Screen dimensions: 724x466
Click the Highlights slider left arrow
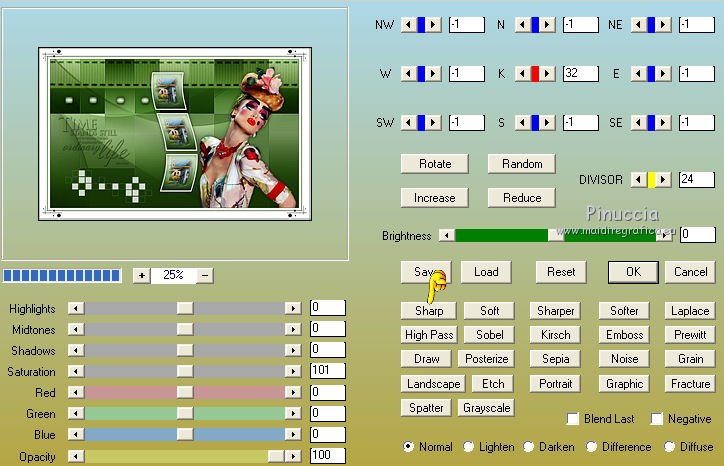click(76, 308)
